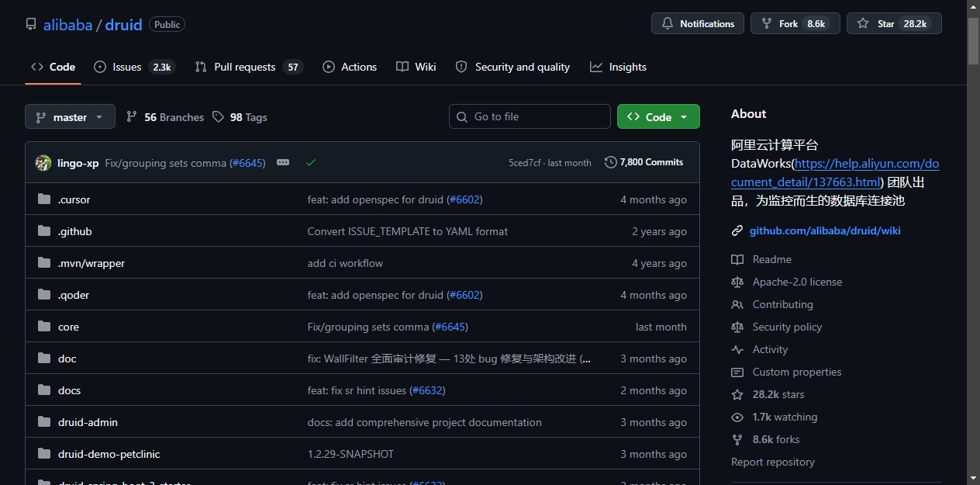Open the 'add ci workflow' commit message
The height and width of the screenshot is (485, 980).
pos(345,263)
